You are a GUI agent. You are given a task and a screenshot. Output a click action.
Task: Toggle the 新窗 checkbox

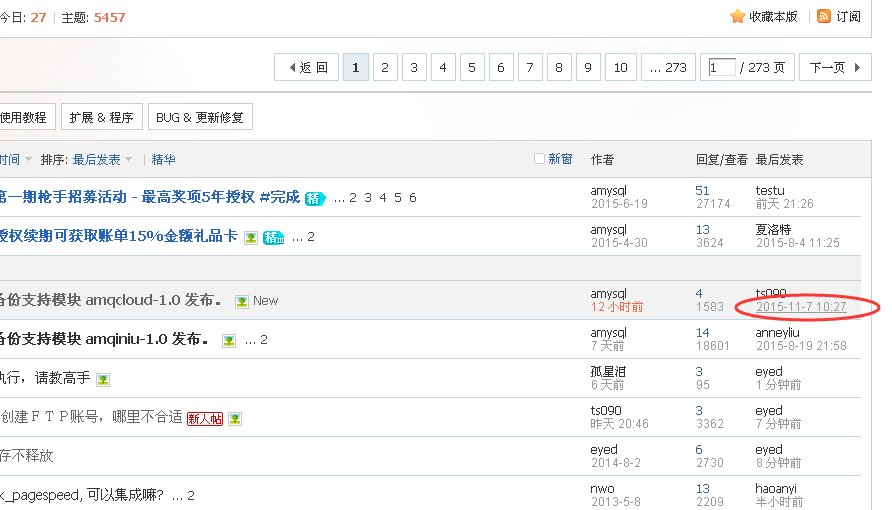pos(540,159)
